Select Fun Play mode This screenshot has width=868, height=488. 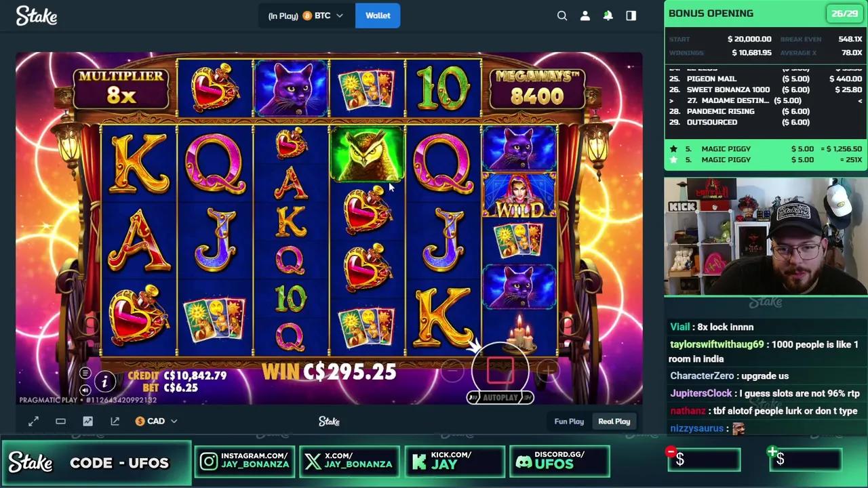[x=569, y=422]
